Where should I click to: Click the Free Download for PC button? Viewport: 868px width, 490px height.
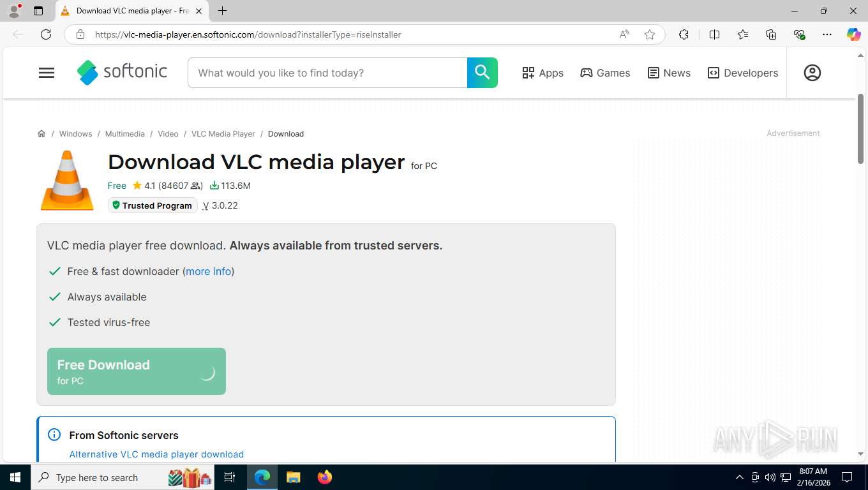click(137, 371)
